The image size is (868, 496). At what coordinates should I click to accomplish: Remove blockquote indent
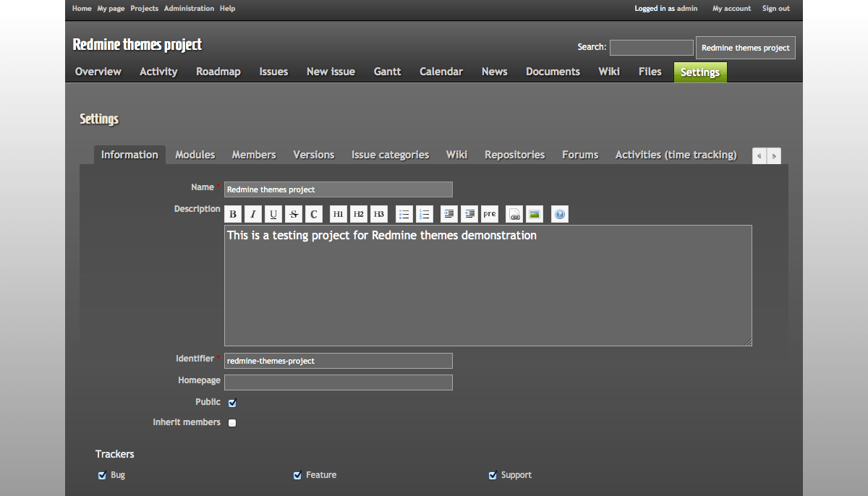[469, 214]
